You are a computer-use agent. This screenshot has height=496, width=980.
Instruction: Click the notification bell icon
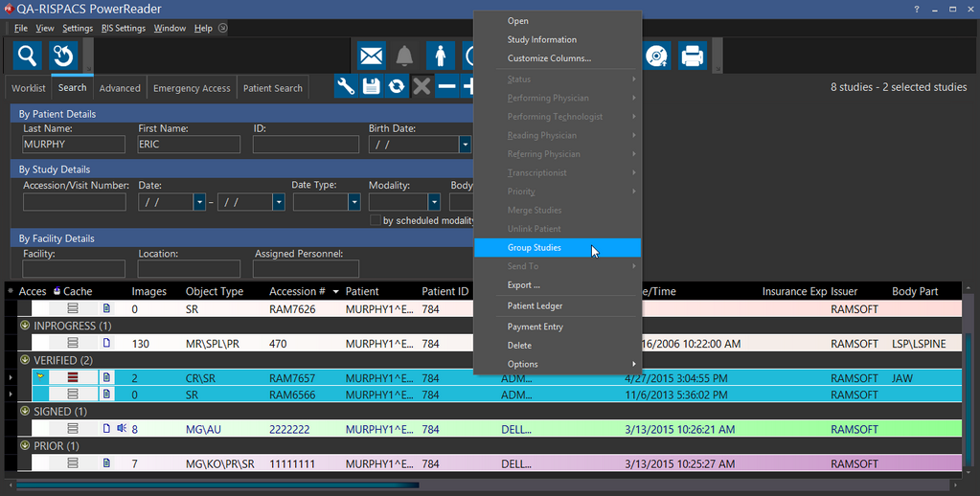[x=405, y=56]
